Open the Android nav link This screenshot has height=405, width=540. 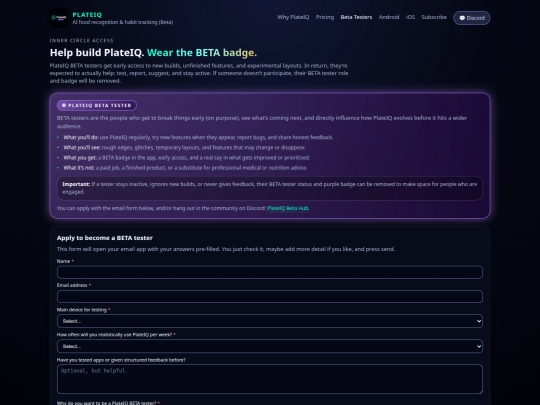click(x=389, y=17)
